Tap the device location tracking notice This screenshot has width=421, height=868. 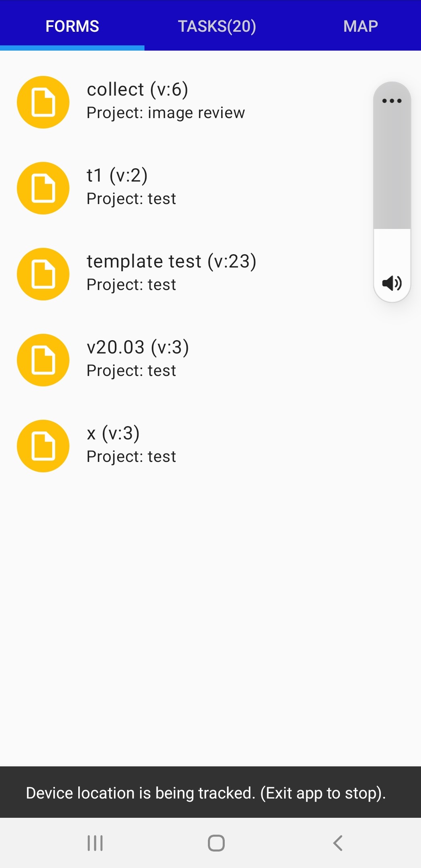pyautogui.click(x=206, y=793)
